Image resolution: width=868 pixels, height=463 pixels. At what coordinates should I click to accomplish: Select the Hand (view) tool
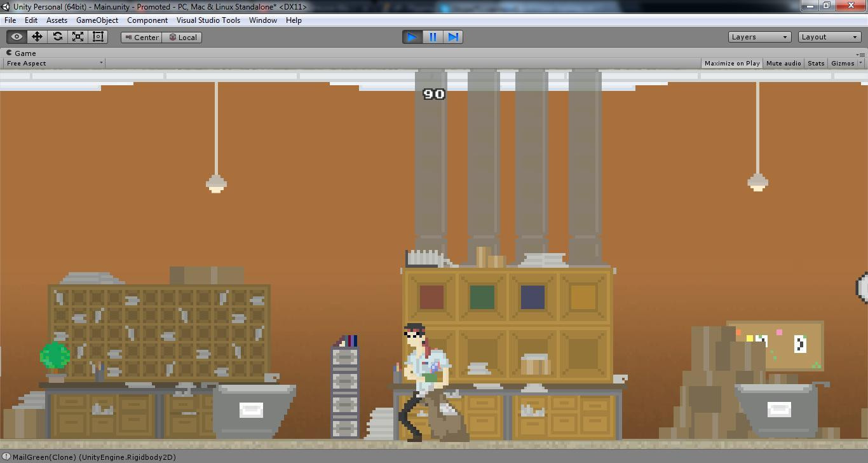click(x=17, y=37)
